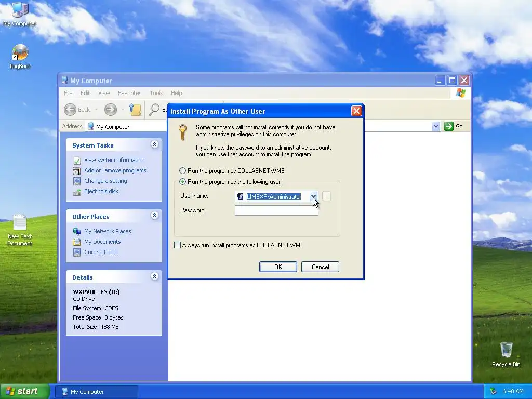532x399 pixels.
Task: Open the Tools menu
Action: click(x=156, y=93)
